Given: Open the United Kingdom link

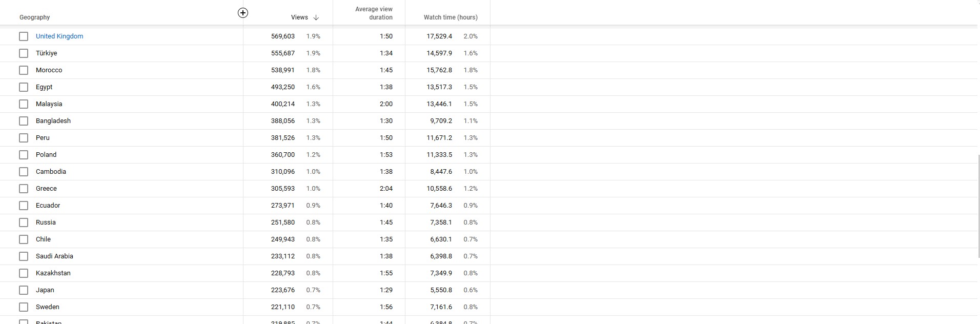Looking at the screenshot, I should (x=59, y=36).
